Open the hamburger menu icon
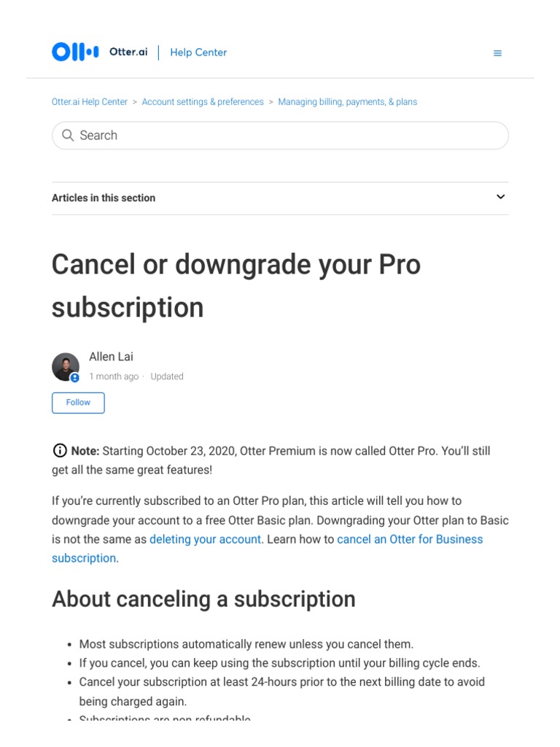Screen dimensions: 560x747 click(497, 53)
